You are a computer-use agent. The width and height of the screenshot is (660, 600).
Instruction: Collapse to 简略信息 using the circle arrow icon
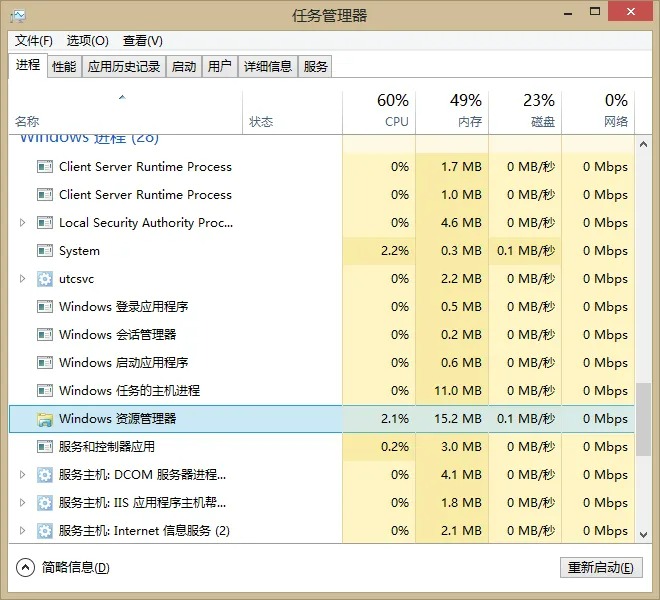pyautogui.click(x=25, y=568)
